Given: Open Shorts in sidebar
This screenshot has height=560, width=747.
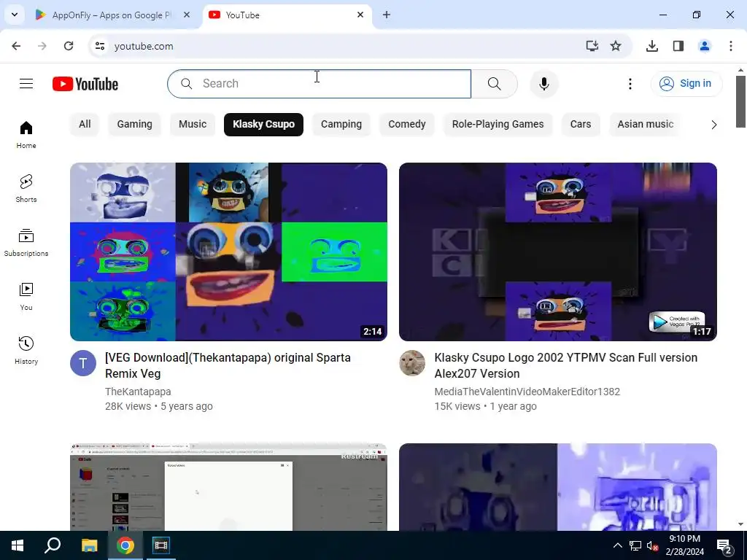Looking at the screenshot, I should point(26,189).
